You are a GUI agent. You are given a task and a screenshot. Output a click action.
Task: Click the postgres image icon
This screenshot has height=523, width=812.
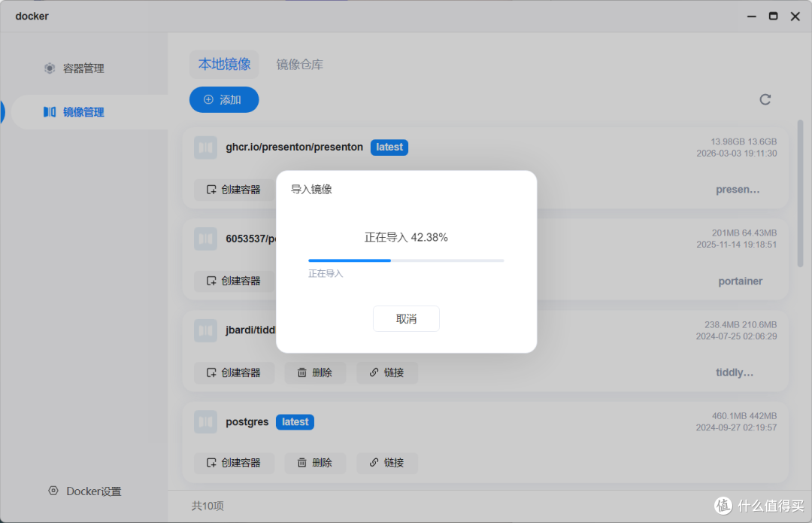[205, 422]
